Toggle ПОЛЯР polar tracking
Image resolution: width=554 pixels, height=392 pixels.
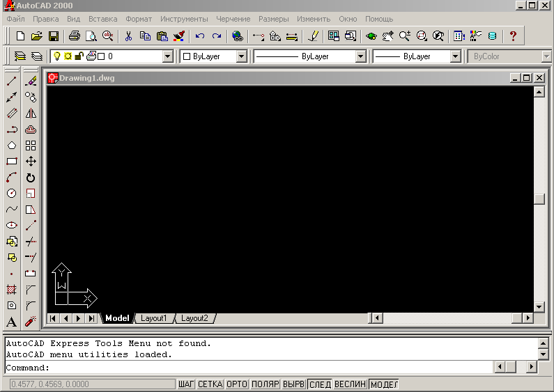pos(266,384)
